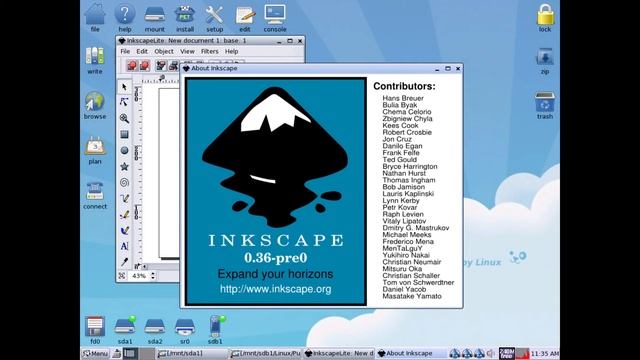The width and height of the screenshot is (640, 360).
Task: Select the Spiral tool
Action: pos(124,182)
